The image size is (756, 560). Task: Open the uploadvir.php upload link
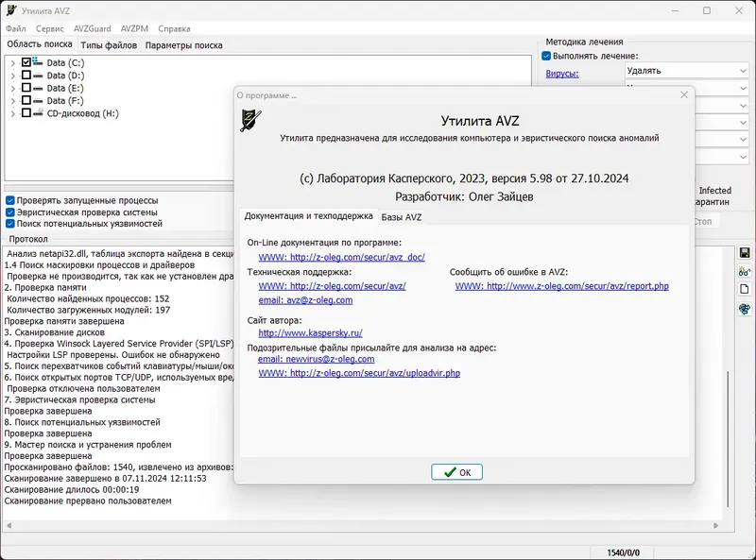359,373
